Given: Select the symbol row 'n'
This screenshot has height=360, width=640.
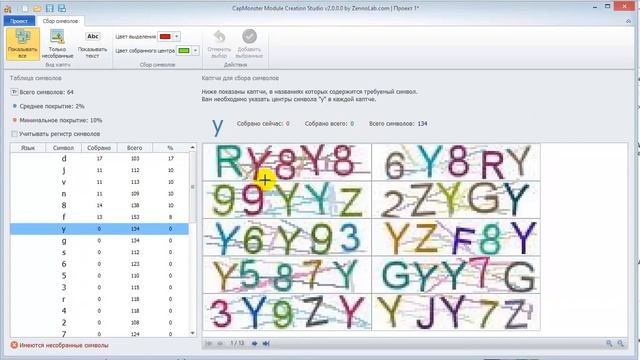Looking at the screenshot, I should click(99, 193).
